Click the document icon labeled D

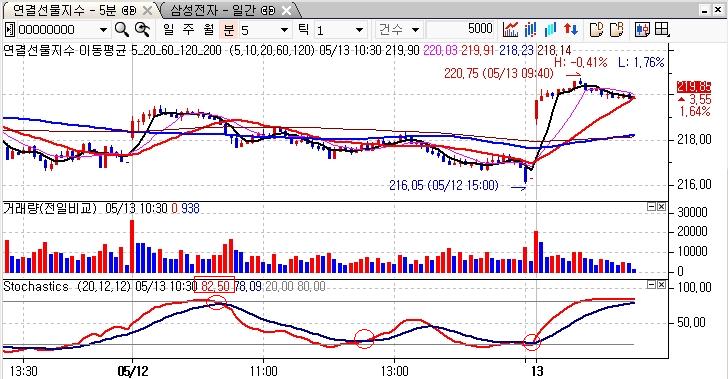[x=596, y=29]
